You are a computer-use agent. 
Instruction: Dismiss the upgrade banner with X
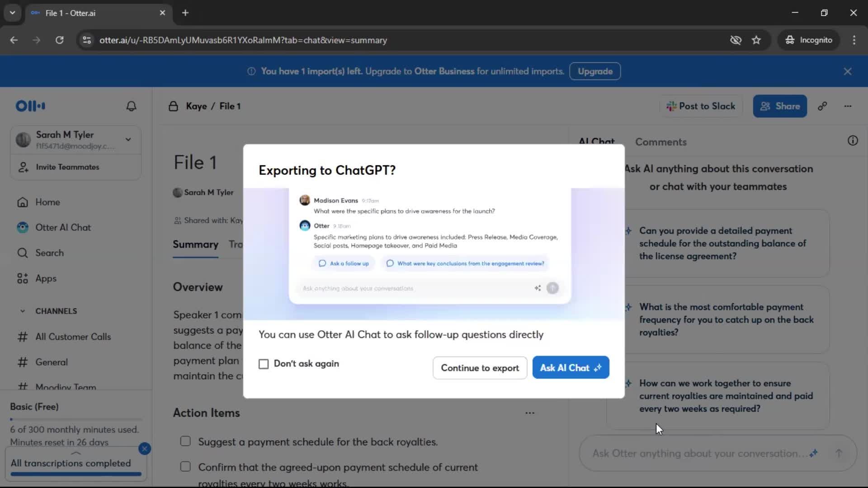(x=848, y=71)
